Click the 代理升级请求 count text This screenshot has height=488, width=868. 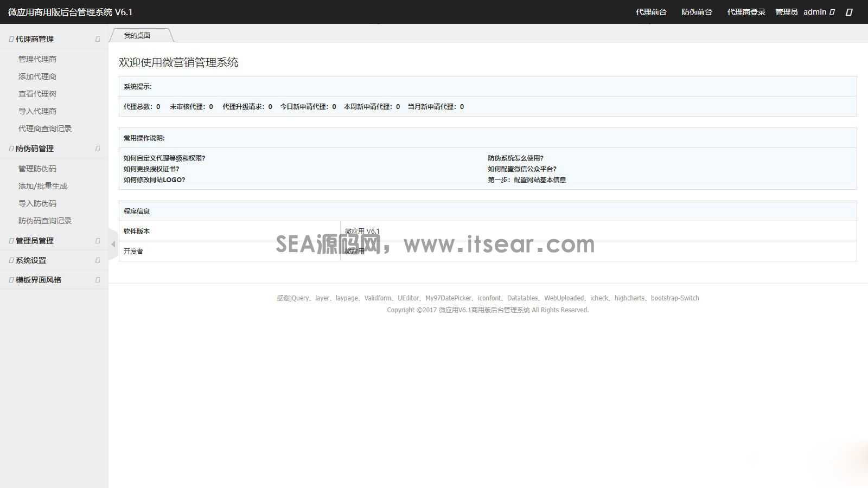point(247,107)
